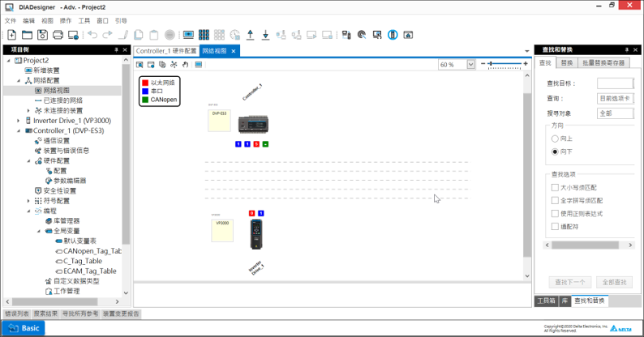The width and height of the screenshot is (644, 337).
Task: Click the Inverter Drive device image on canvas
Action: pos(256,232)
